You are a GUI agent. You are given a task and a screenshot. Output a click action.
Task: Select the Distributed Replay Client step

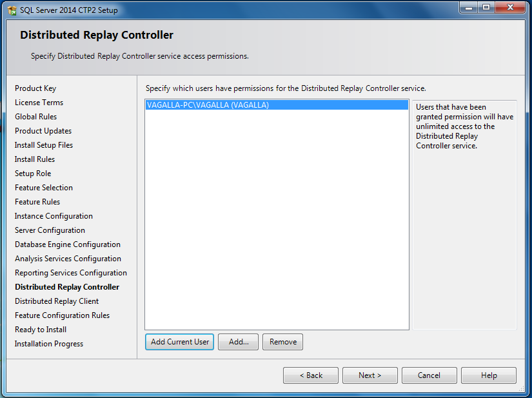(x=57, y=301)
